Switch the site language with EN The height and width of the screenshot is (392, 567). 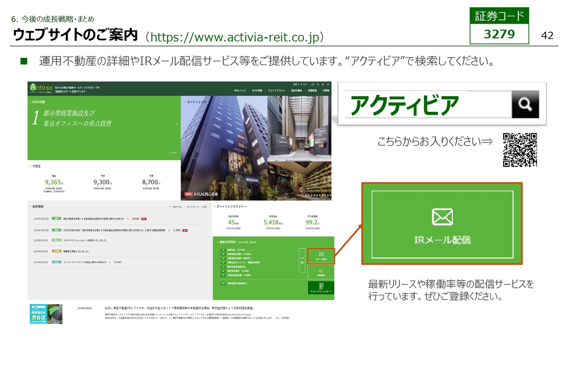point(328,84)
